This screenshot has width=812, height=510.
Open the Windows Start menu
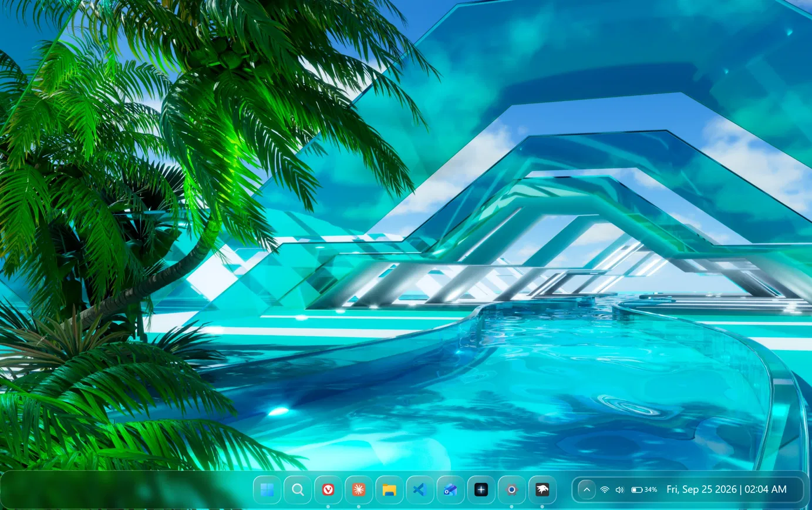pyautogui.click(x=267, y=489)
